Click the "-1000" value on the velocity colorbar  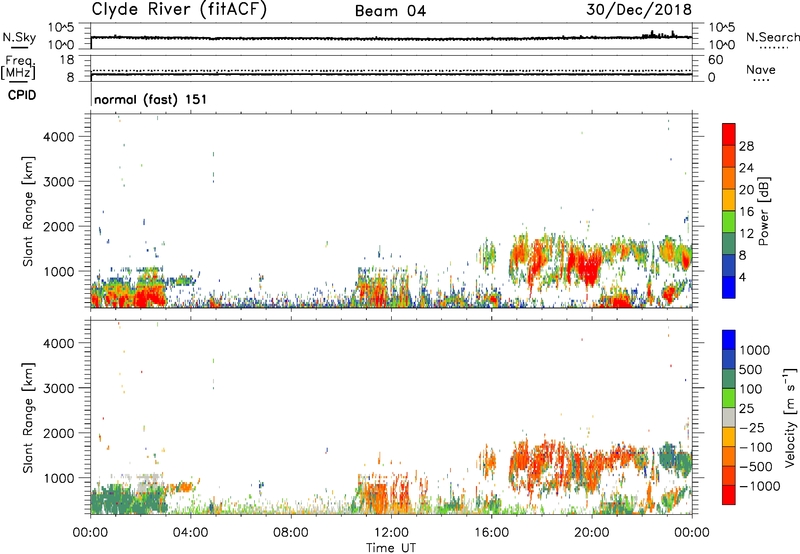click(760, 486)
